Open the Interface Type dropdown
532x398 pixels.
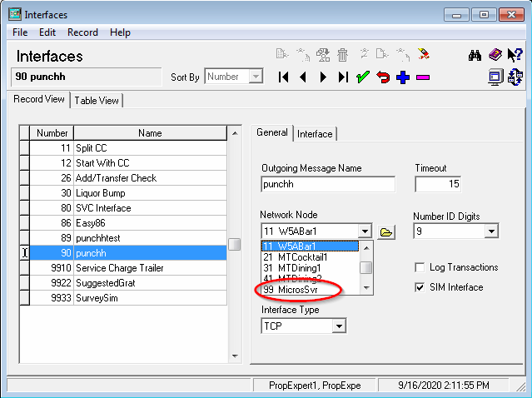(339, 326)
